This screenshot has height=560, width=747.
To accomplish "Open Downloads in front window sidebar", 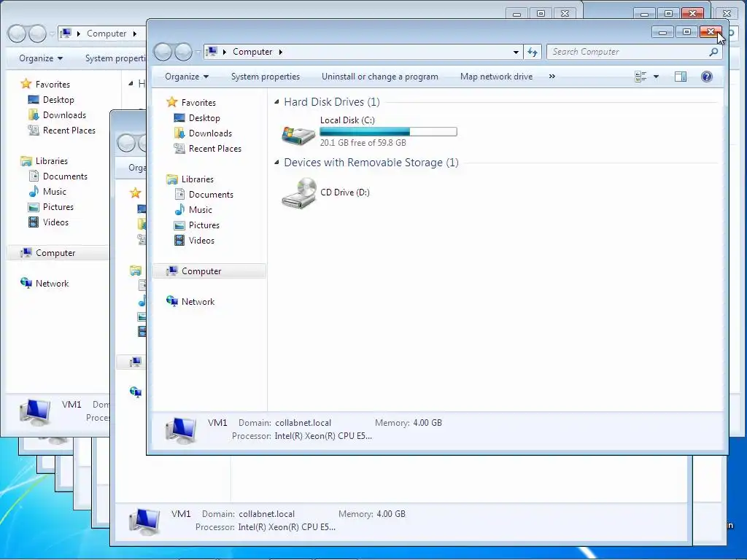I will tap(210, 133).
